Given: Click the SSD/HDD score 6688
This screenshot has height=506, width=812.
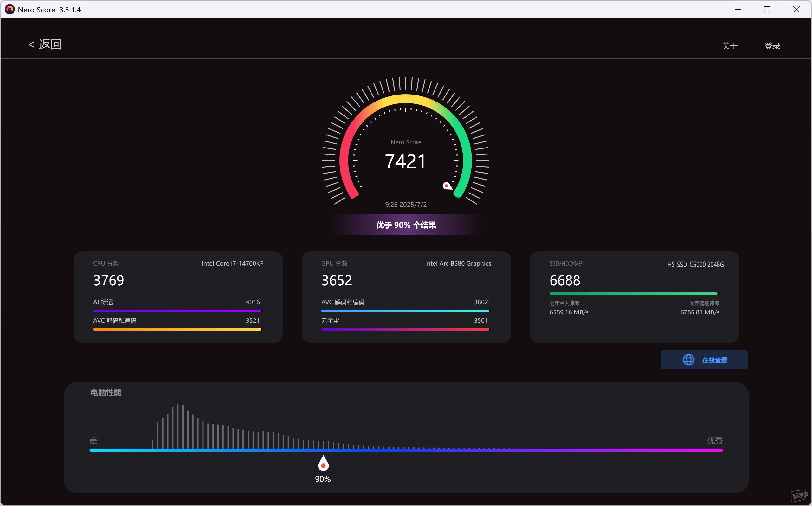Looking at the screenshot, I should (x=564, y=280).
